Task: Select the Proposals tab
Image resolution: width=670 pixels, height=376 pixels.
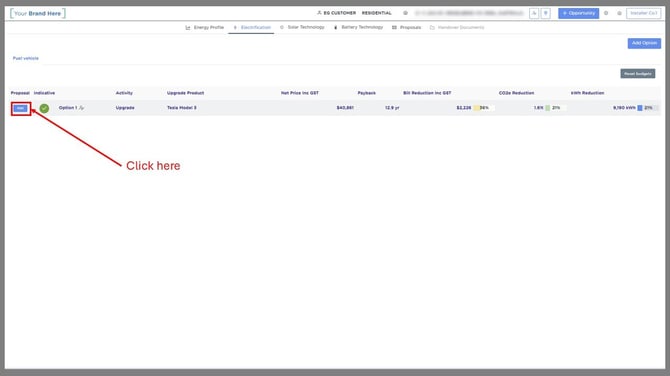Action: pyautogui.click(x=406, y=27)
